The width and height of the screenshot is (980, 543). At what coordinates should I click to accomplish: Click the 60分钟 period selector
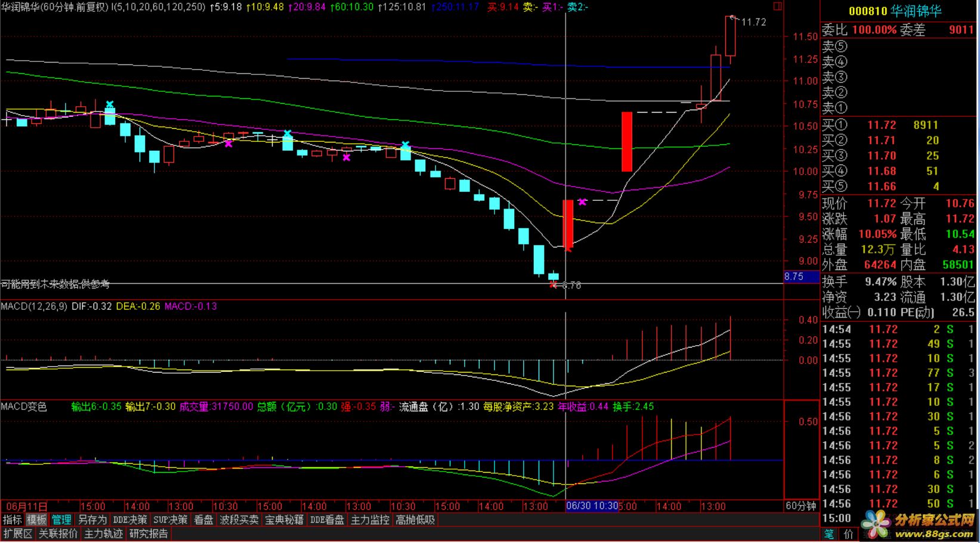coord(801,506)
